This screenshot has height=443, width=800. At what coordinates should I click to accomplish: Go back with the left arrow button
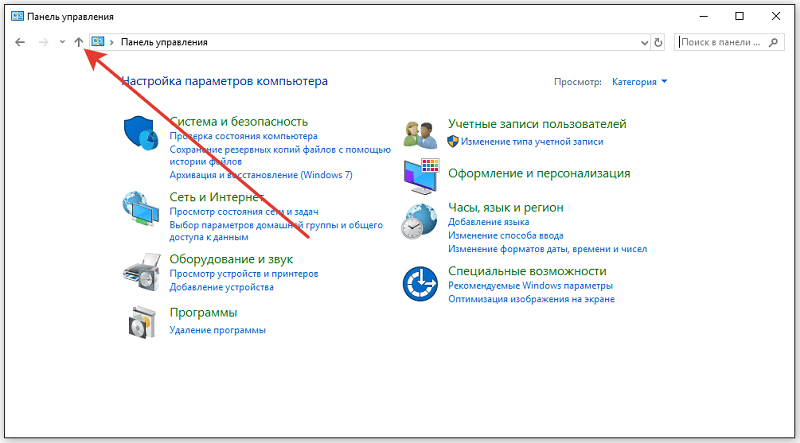[x=20, y=42]
